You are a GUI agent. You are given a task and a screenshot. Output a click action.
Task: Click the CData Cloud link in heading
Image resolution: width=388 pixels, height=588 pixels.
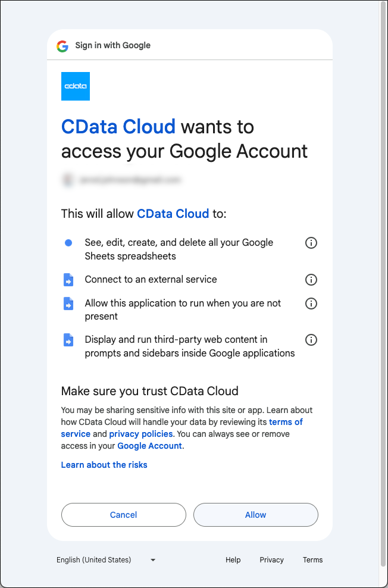[x=118, y=127]
